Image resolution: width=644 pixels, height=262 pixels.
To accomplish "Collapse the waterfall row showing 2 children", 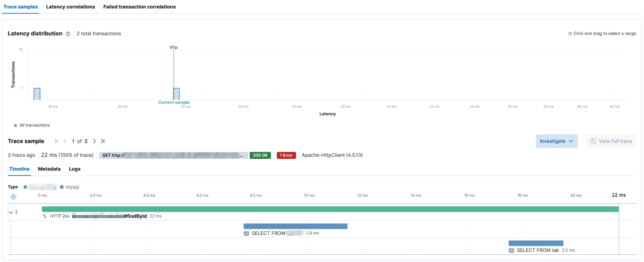I will (11, 212).
